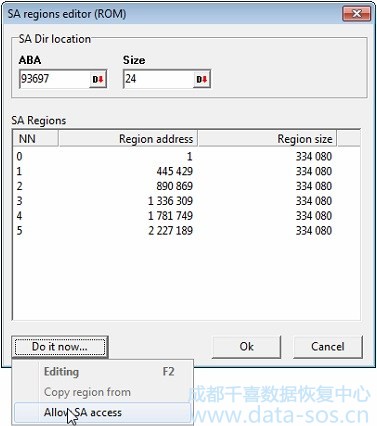
Task: Click region size of row 5
Action: (x=314, y=231)
